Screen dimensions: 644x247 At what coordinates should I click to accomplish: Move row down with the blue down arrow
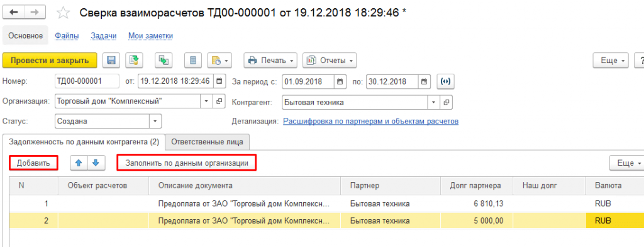click(96, 163)
